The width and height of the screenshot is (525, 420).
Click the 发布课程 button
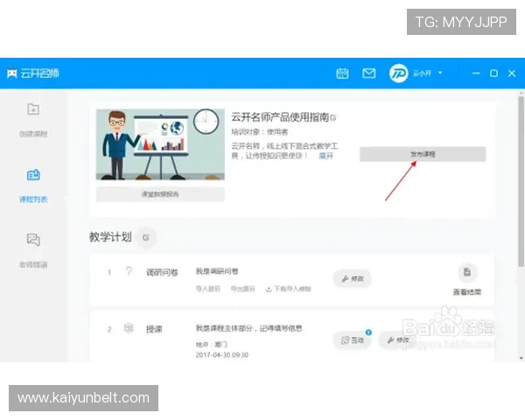point(423,154)
